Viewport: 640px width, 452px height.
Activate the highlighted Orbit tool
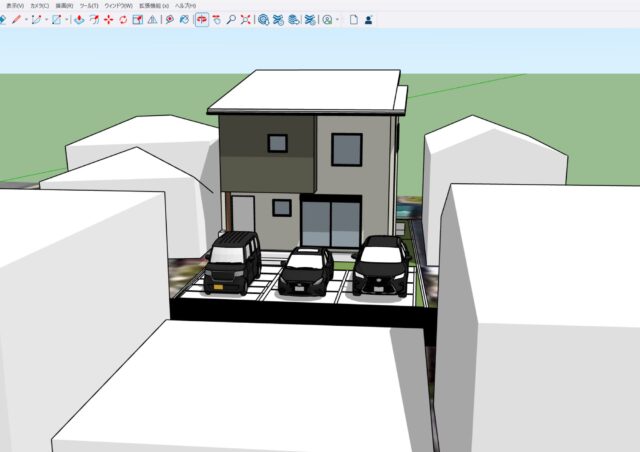coord(202,19)
